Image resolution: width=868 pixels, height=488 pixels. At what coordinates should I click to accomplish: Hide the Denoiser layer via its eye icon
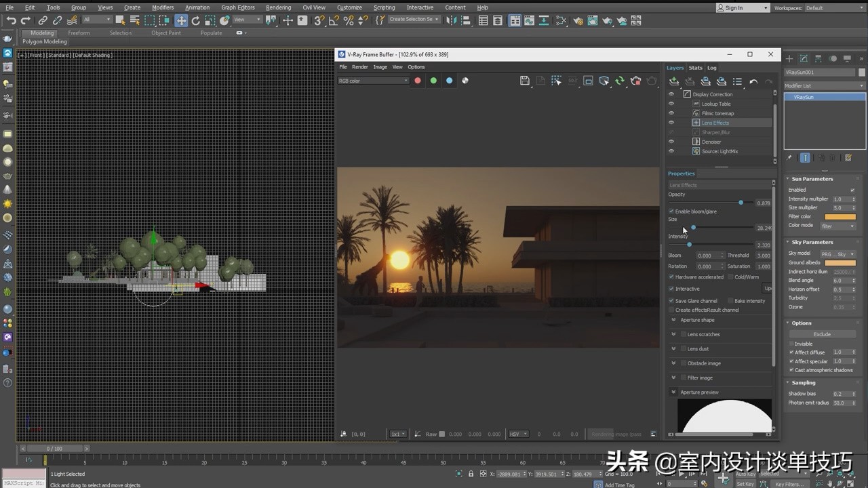click(x=671, y=142)
